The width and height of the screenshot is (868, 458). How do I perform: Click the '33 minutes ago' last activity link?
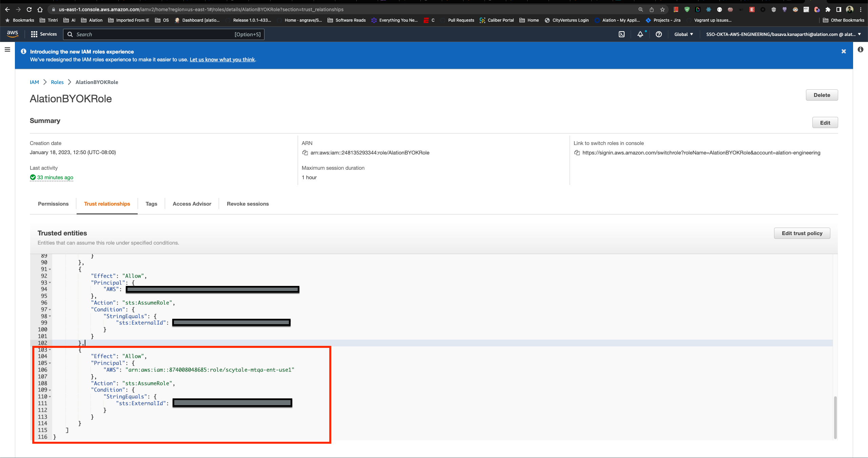point(55,178)
